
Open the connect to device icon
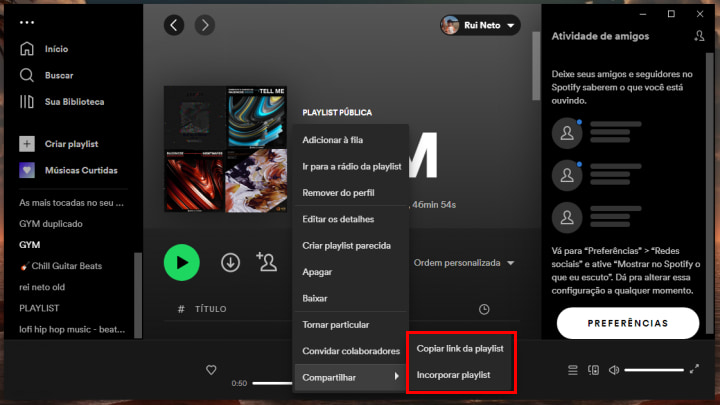tap(593, 370)
